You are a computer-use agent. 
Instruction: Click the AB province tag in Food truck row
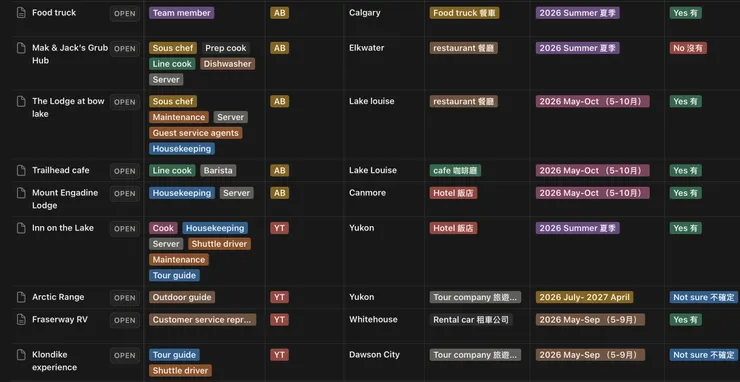[x=279, y=13]
